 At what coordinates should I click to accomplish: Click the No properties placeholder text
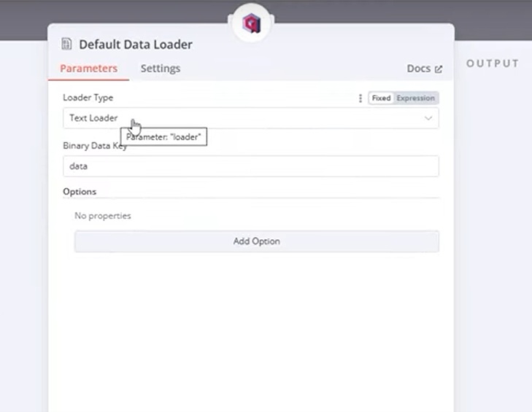pos(103,216)
